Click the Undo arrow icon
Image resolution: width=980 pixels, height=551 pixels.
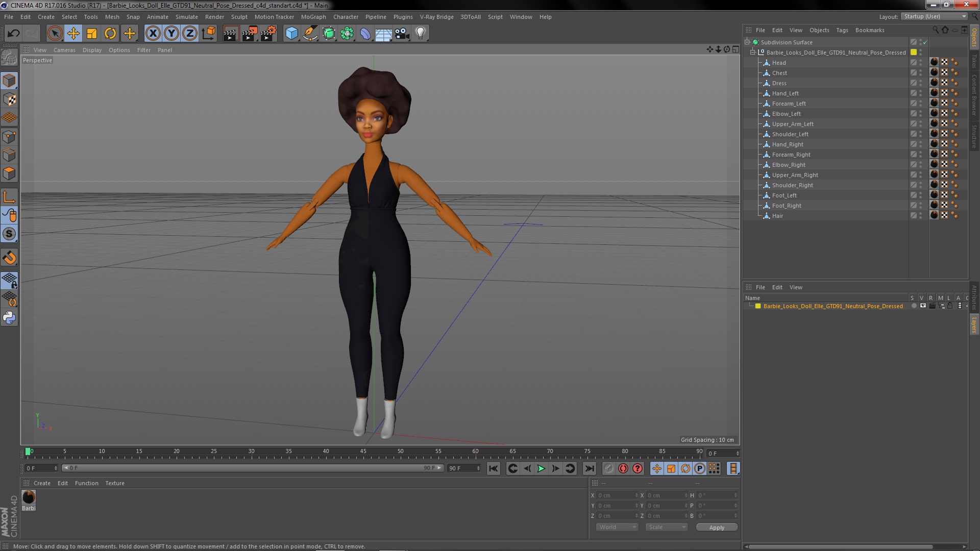click(x=14, y=34)
